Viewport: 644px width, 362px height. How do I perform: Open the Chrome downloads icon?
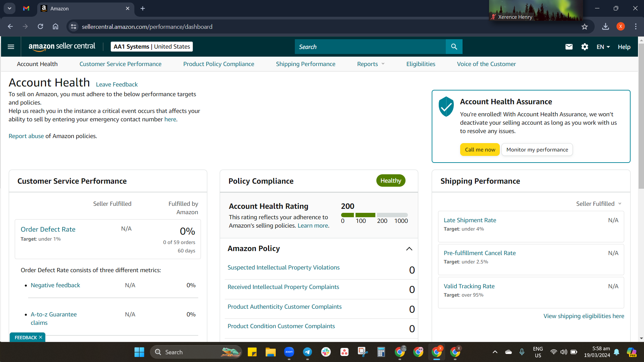pos(605,26)
